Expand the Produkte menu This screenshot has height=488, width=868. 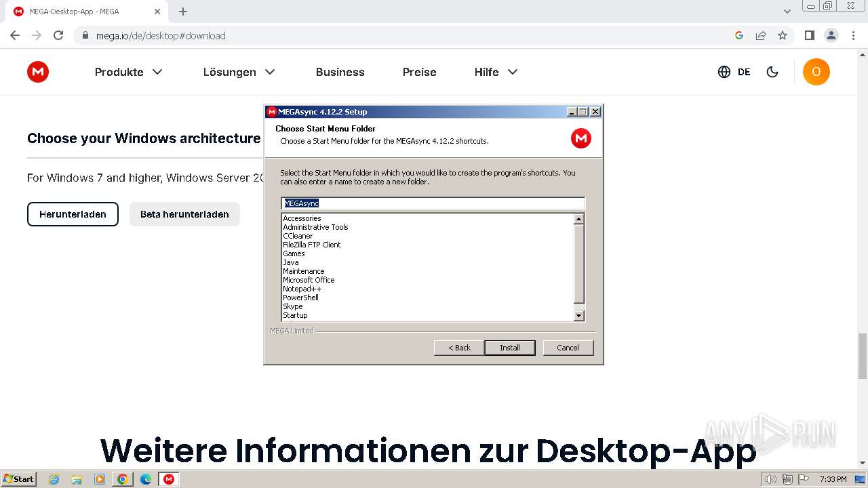(129, 72)
